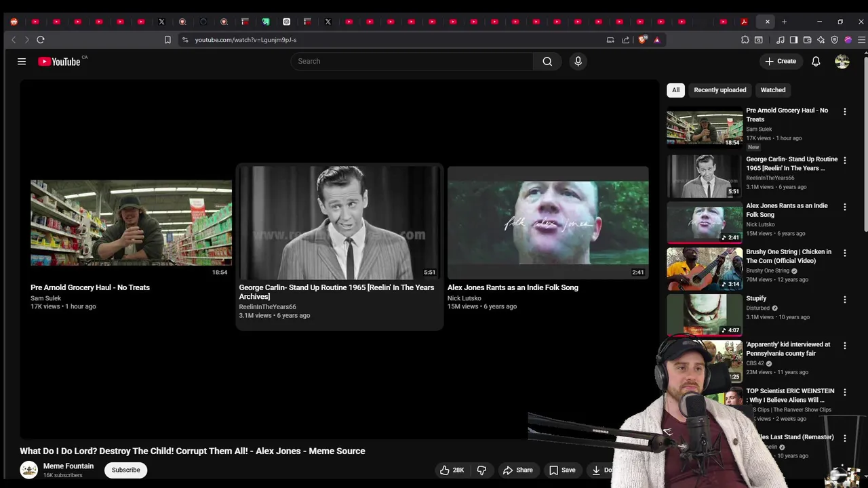
Task: Save the video to a playlist
Action: 562,470
